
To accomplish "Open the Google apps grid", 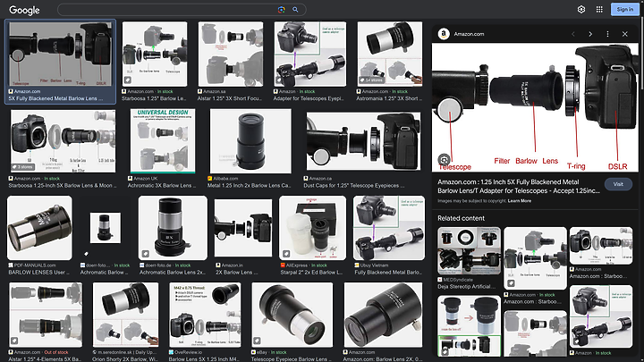I will pyautogui.click(x=599, y=9).
